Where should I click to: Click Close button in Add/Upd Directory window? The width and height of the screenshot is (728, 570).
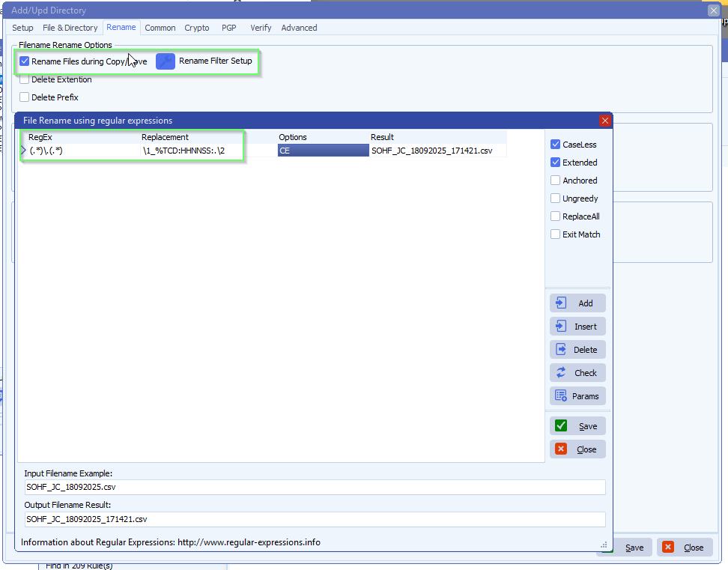tap(685, 548)
